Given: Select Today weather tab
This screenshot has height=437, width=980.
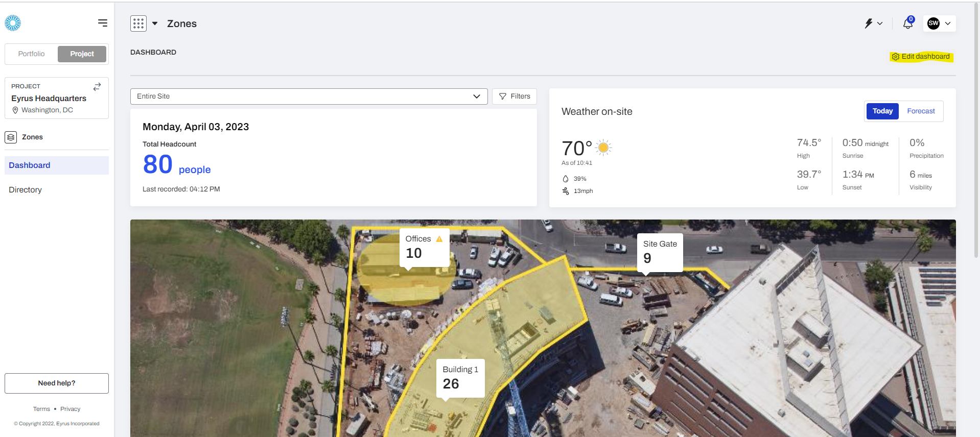Looking at the screenshot, I should point(882,111).
